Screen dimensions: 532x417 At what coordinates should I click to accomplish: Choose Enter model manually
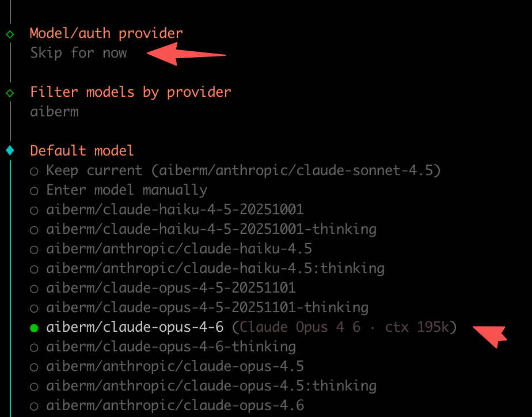tap(126, 191)
